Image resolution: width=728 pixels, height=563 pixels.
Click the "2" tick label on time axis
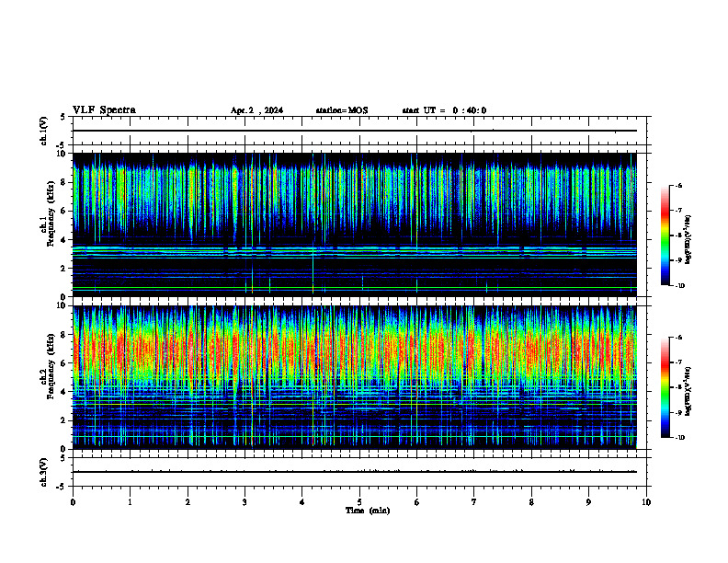pyautogui.click(x=188, y=502)
